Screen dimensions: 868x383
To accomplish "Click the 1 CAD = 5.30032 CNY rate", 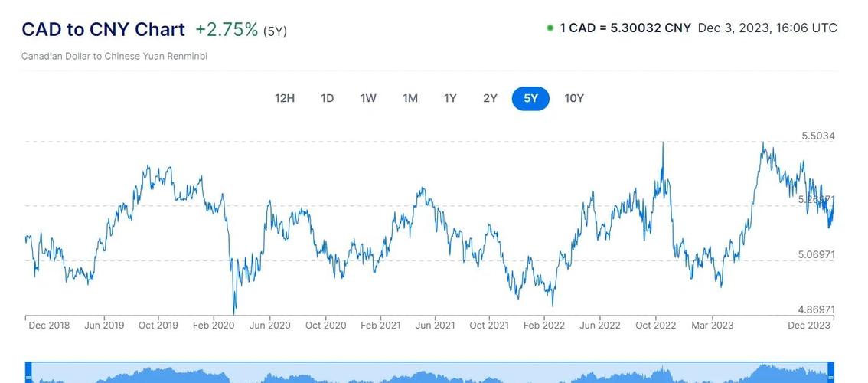I will tap(625, 28).
